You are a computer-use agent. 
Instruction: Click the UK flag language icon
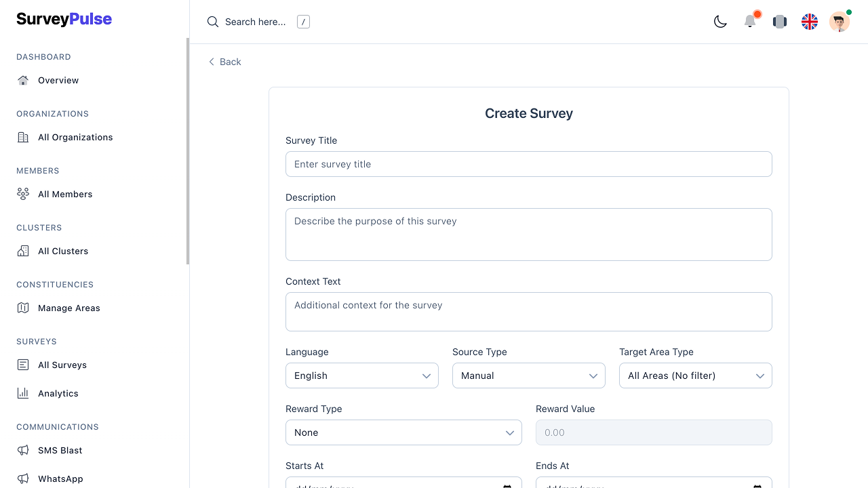coord(810,22)
